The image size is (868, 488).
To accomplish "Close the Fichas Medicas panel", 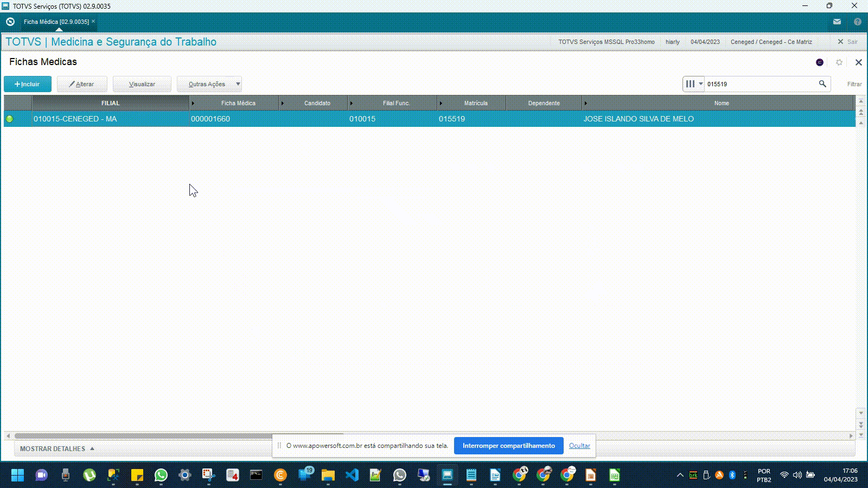I will click(x=858, y=62).
